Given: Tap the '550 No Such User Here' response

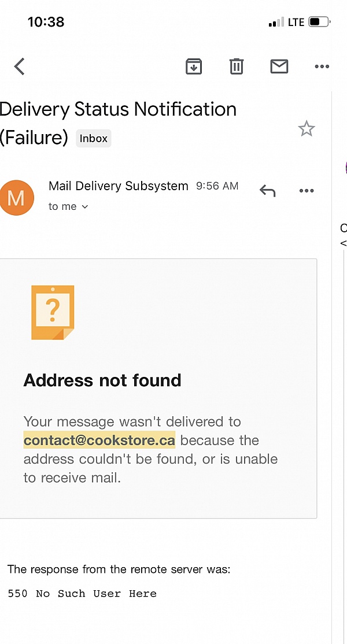Looking at the screenshot, I should (x=82, y=594).
